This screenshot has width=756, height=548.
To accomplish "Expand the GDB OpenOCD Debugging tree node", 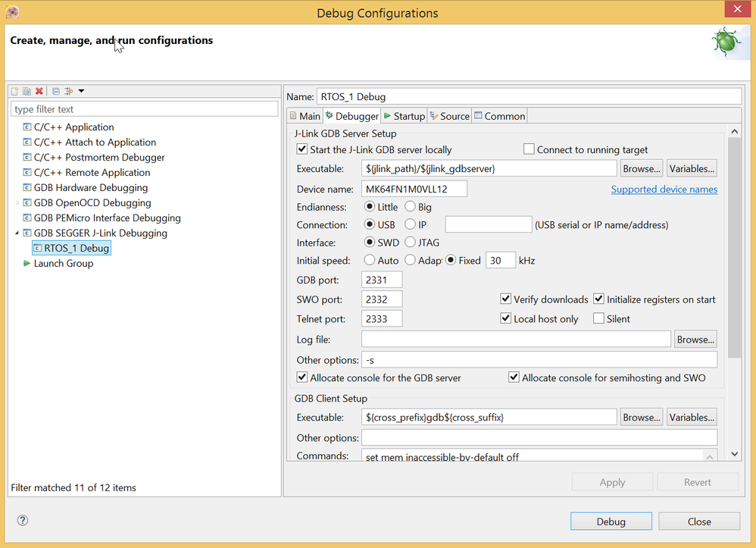I will tap(17, 203).
